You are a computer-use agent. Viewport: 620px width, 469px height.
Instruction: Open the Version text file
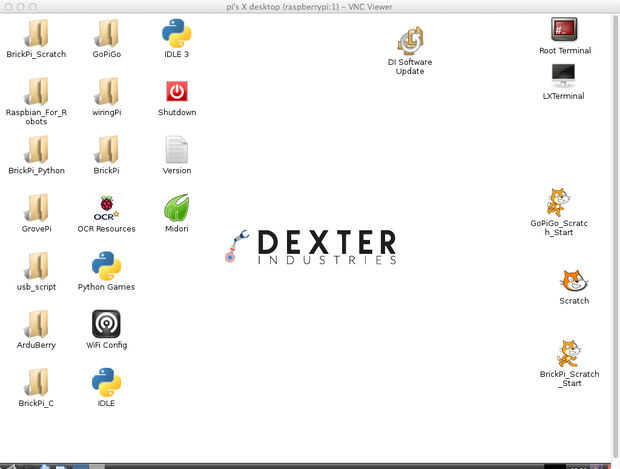pyautogui.click(x=176, y=149)
